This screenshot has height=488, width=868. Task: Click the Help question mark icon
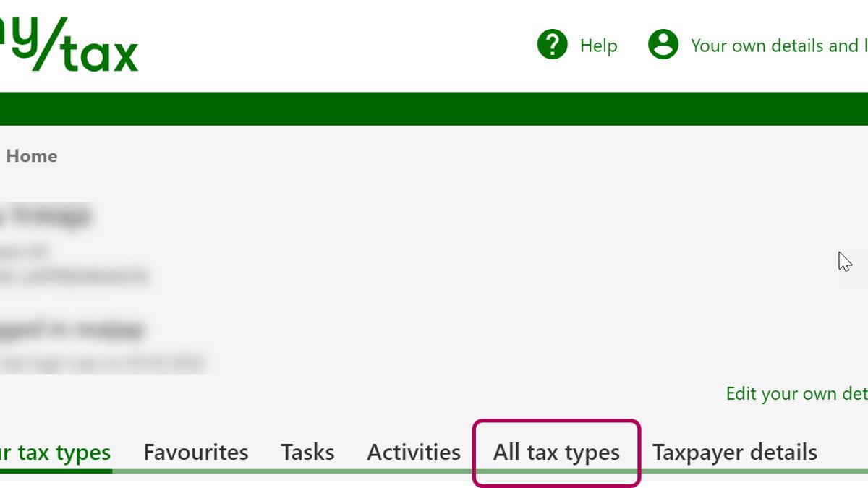click(552, 45)
